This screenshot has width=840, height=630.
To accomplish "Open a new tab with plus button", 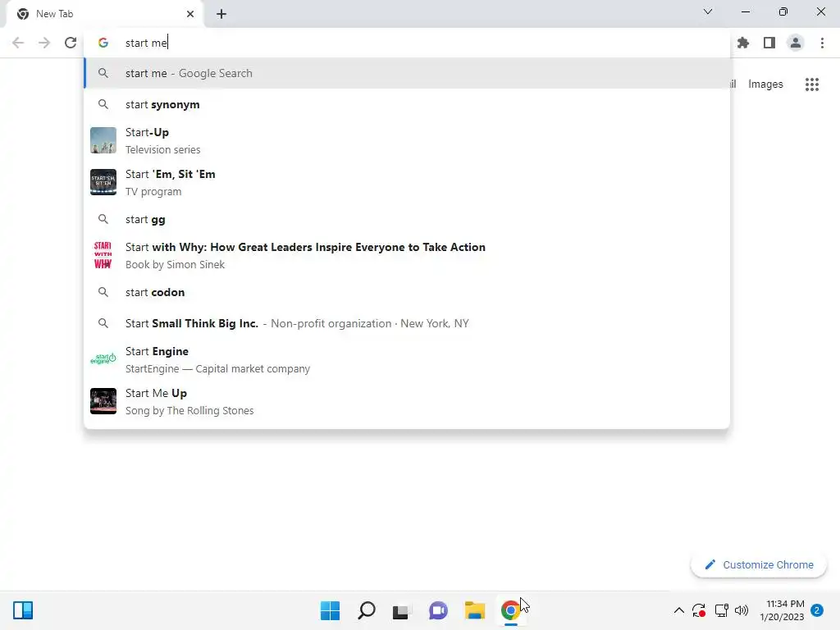I will 221,14.
